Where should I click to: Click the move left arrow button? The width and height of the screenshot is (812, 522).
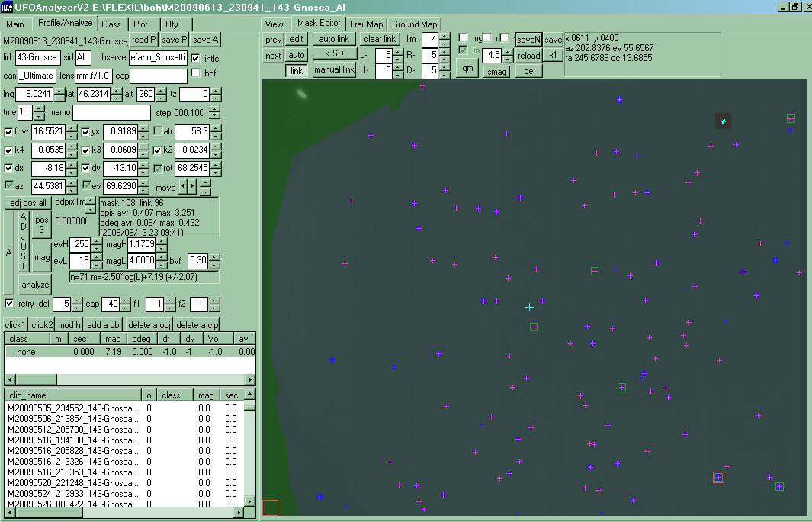pos(182,187)
